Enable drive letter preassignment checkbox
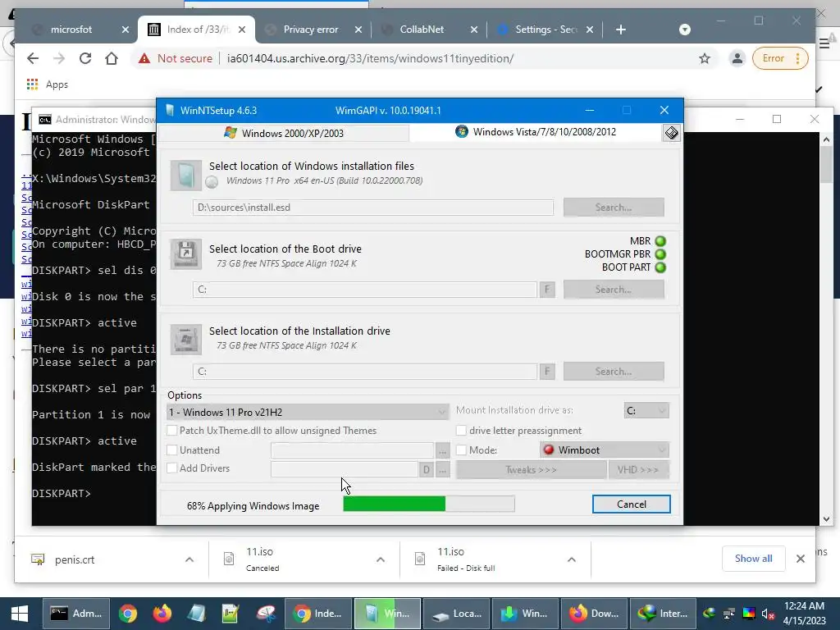 [x=461, y=430]
